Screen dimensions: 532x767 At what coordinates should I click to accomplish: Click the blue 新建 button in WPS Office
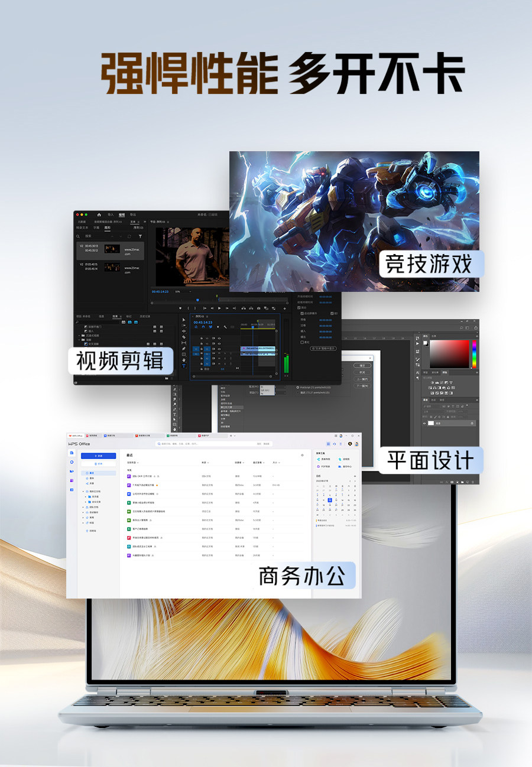(x=98, y=456)
